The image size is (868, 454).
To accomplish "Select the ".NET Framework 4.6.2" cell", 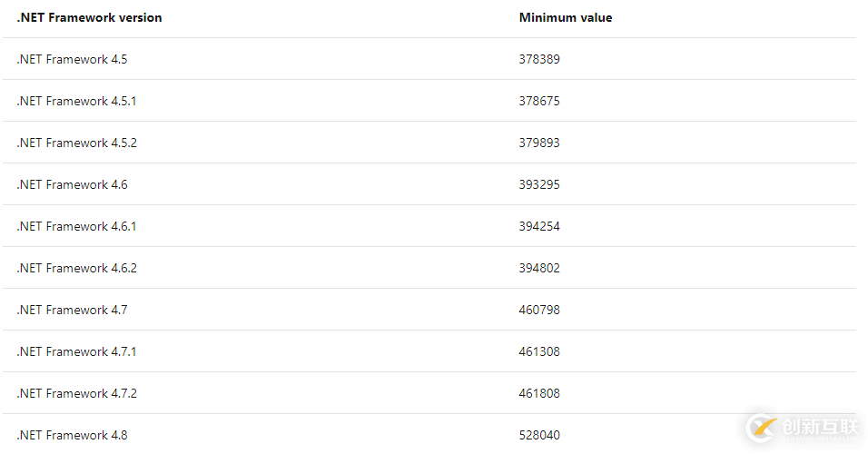I will pyautogui.click(x=76, y=268).
